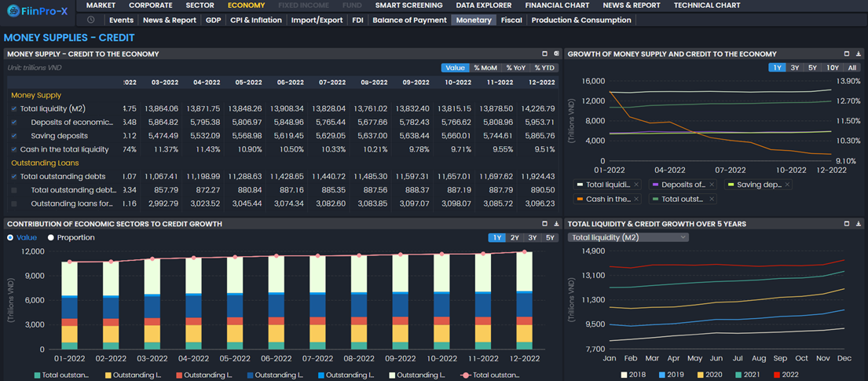Image resolution: width=868 pixels, height=381 pixels.
Task: Click the FiinPro-X logo icon
Action: point(13,11)
